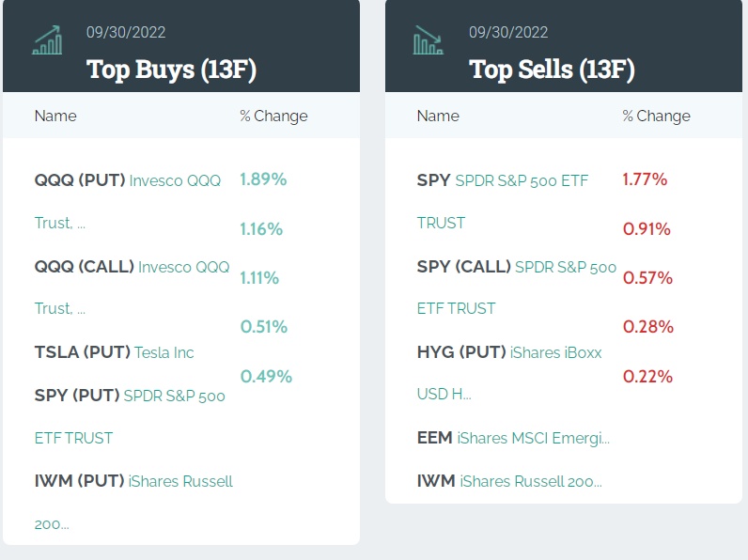This screenshot has height=560, width=748.
Task: Click IWM (PUT) iShares Russell entry
Action: tap(133, 481)
